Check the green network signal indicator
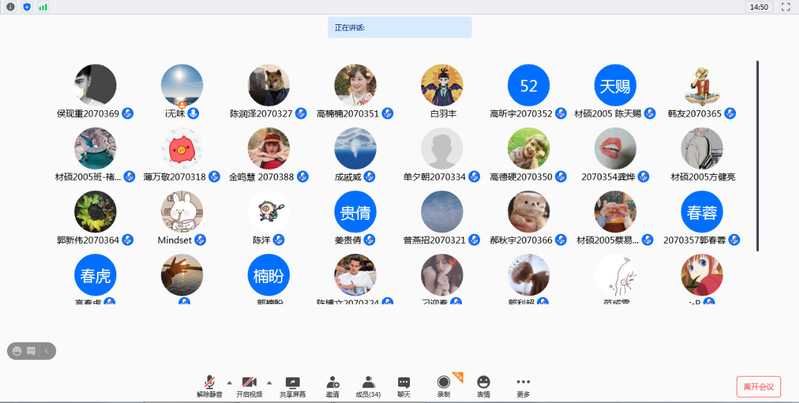This screenshot has height=403, width=799. [x=43, y=7]
